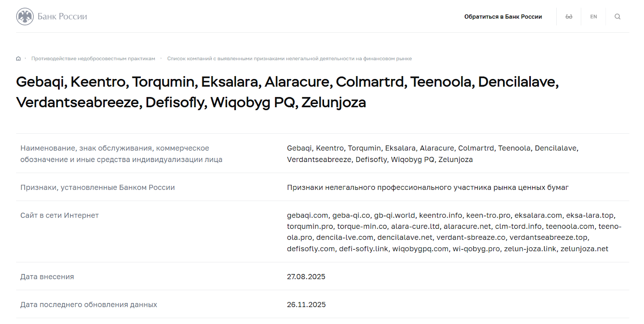Switch site language to EN

click(593, 17)
